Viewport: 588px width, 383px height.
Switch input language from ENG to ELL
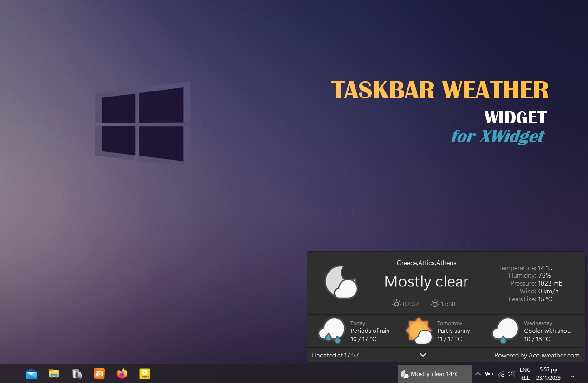(x=524, y=374)
